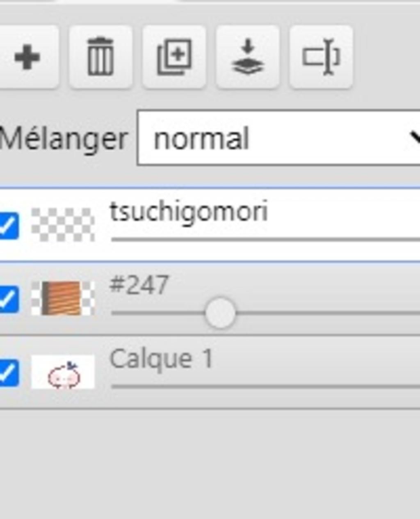The height and width of the screenshot is (519, 420).
Task: Toggle visibility checkbox for layer #247
Action: click(9, 299)
